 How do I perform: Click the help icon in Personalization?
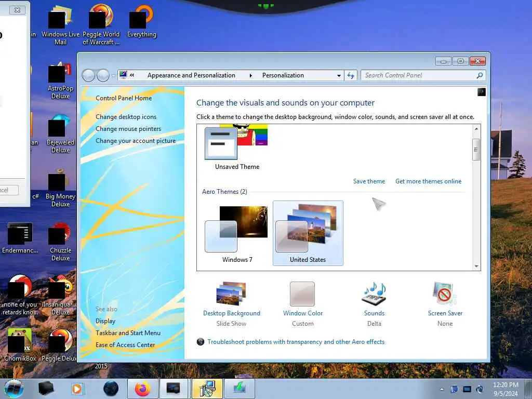click(481, 92)
